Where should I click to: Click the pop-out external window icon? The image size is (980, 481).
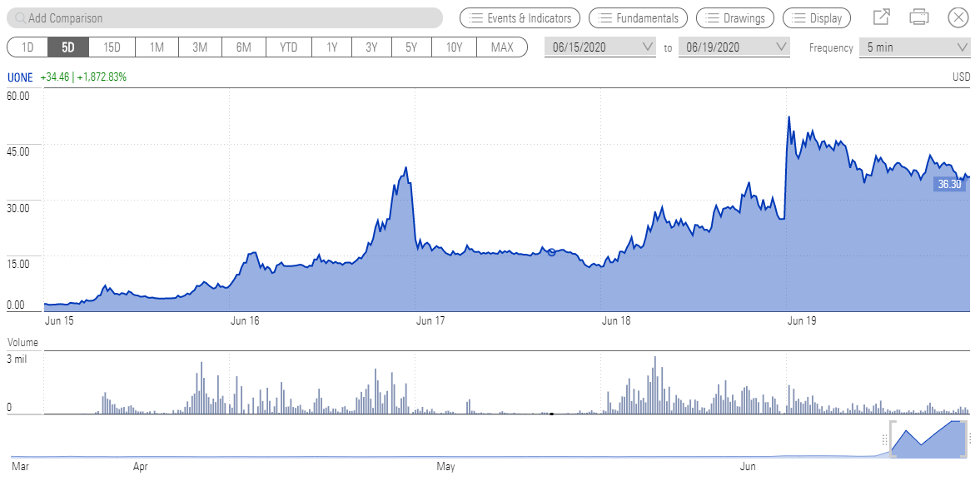coord(881,17)
